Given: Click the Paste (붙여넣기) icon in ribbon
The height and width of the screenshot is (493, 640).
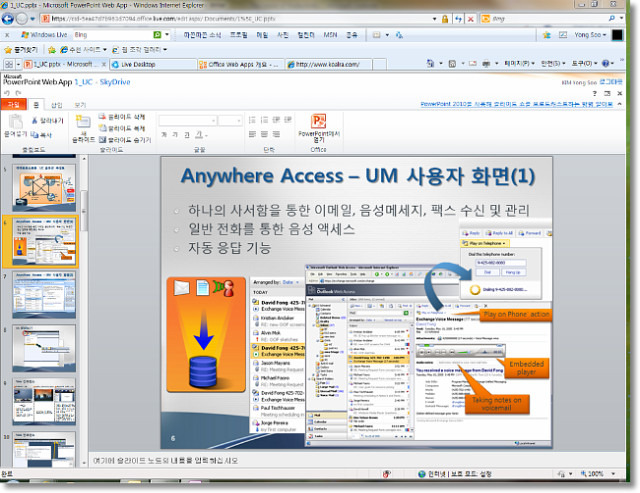Looking at the screenshot, I should pos(16,122).
